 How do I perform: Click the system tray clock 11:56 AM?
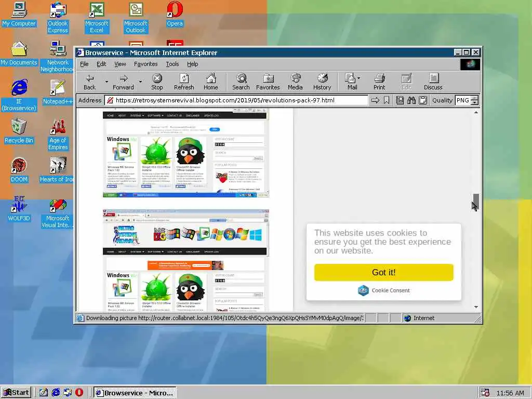click(x=510, y=393)
